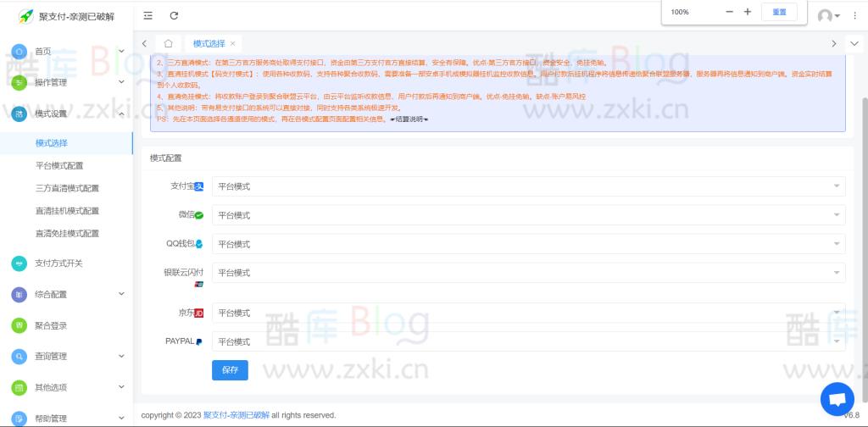Expand the 帮助管理 menu chevron
868x427 pixels.
121,419
